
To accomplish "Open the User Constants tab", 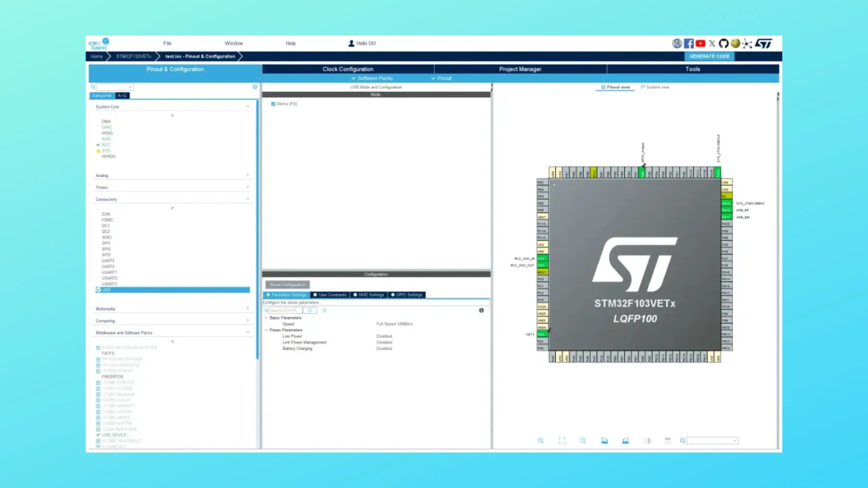I will click(330, 295).
